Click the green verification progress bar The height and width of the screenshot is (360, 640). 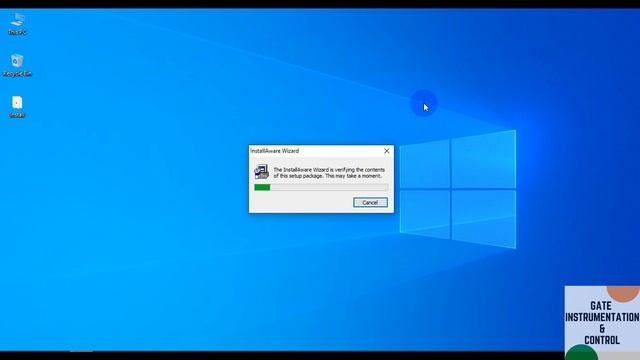[x=321, y=187]
